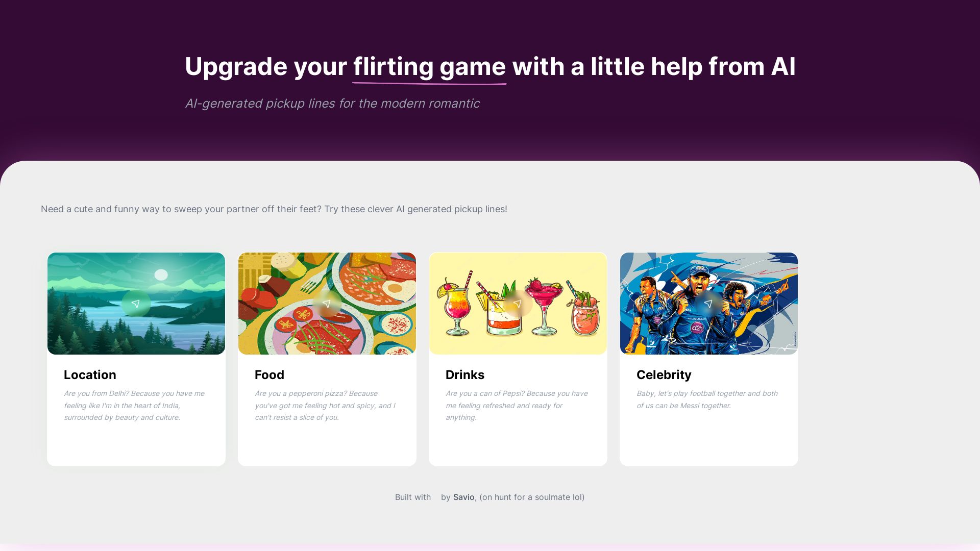Screen dimensions: 980x551
Task: Click the Messi pickup line text
Action: tap(706, 399)
